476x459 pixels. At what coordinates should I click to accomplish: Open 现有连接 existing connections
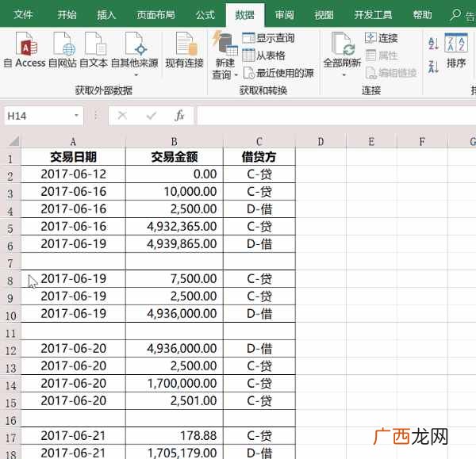click(x=185, y=50)
